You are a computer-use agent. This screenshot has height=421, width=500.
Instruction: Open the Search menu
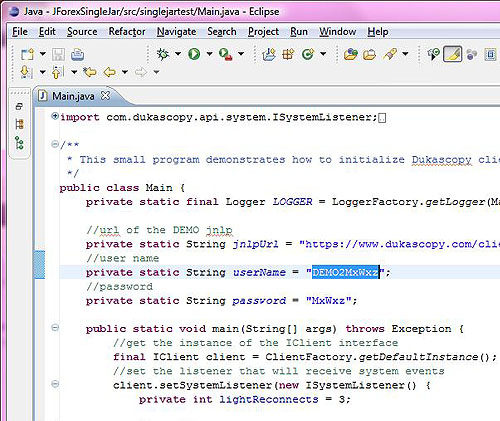coord(222,32)
